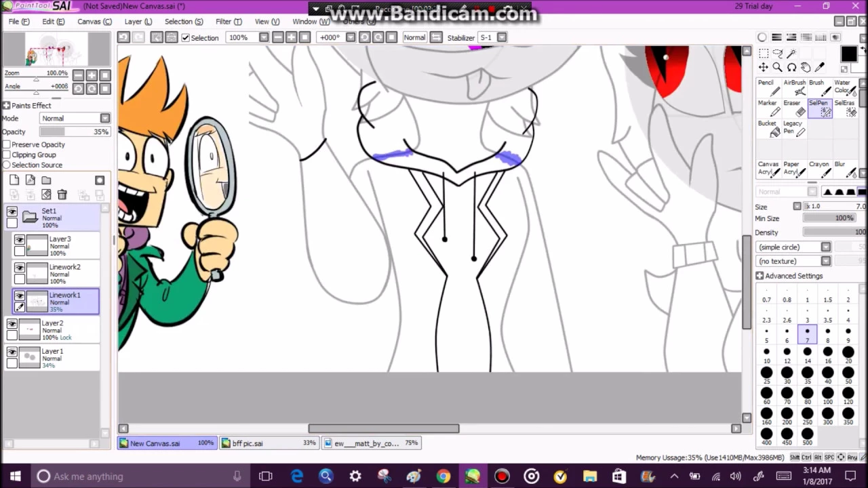868x488 pixels.
Task: Enable Clipping Group
Action: point(6,155)
